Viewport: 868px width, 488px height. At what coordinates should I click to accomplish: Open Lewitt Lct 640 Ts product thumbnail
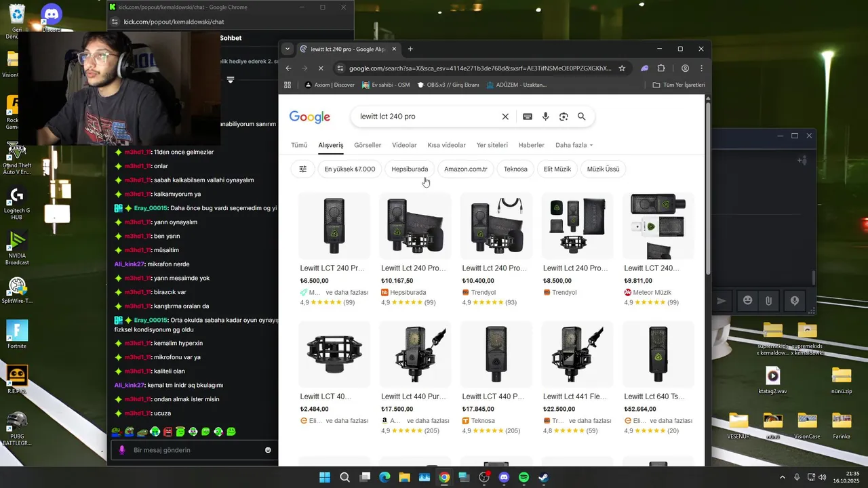click(x=658, y=354)
